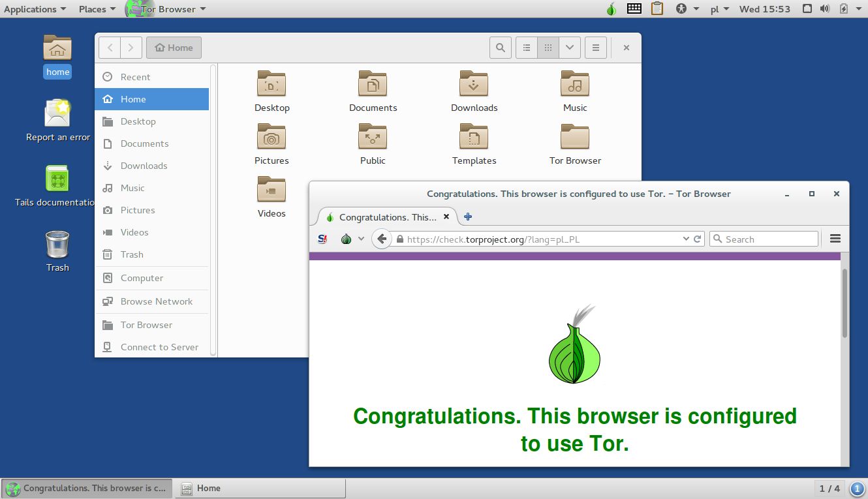Screen dimensions: 868x499
Task: Select the Templates folder icon
Action: pos(474,136)
